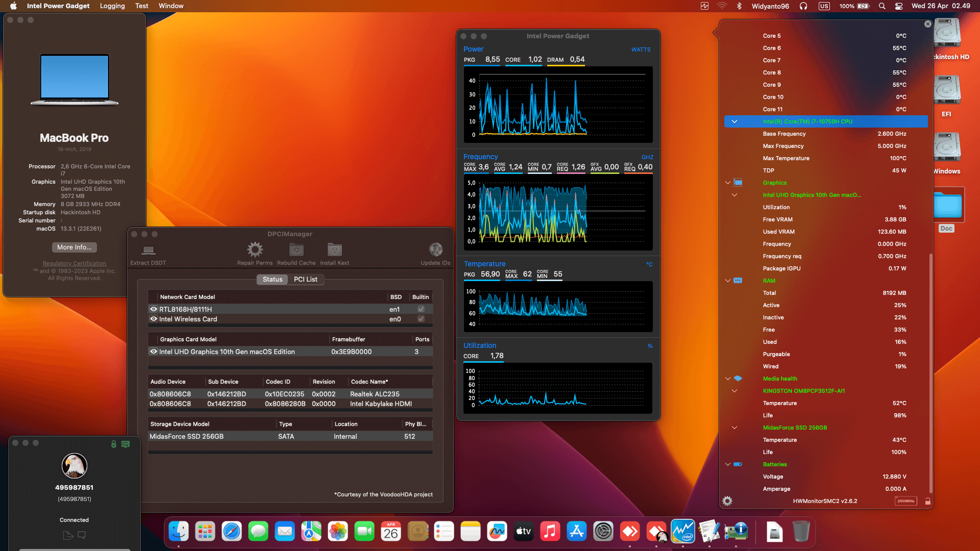Click More Info button

pos(75,247)
